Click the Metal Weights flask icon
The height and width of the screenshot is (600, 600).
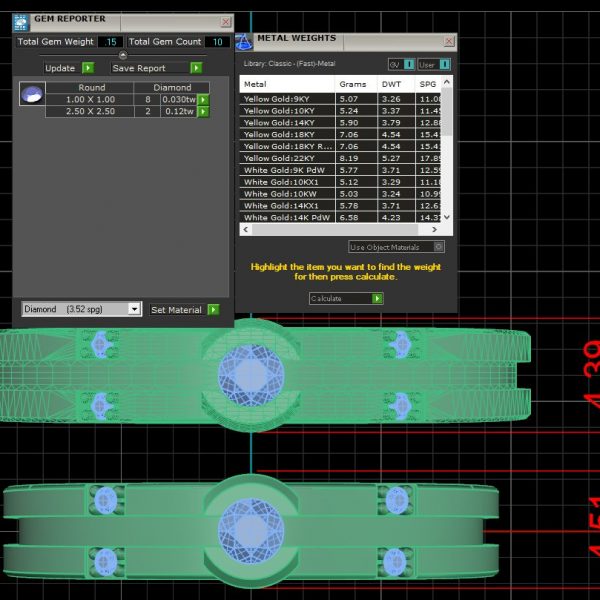[x=244, y=42]
